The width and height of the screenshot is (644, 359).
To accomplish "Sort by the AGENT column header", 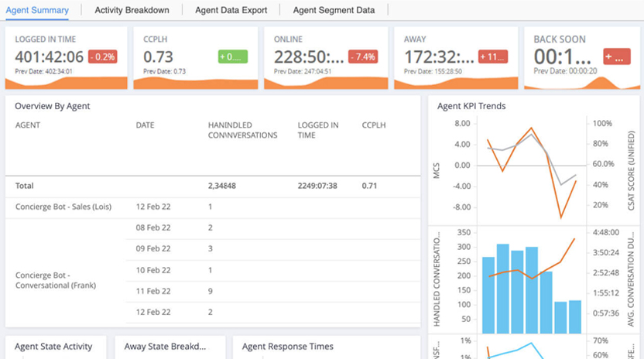I will [x=28, y=125].
